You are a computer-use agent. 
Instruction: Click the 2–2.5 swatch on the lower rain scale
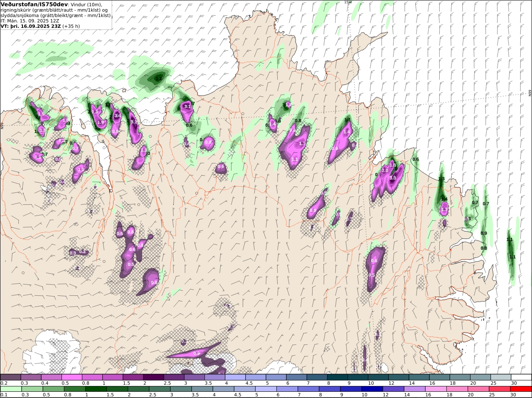138,389
